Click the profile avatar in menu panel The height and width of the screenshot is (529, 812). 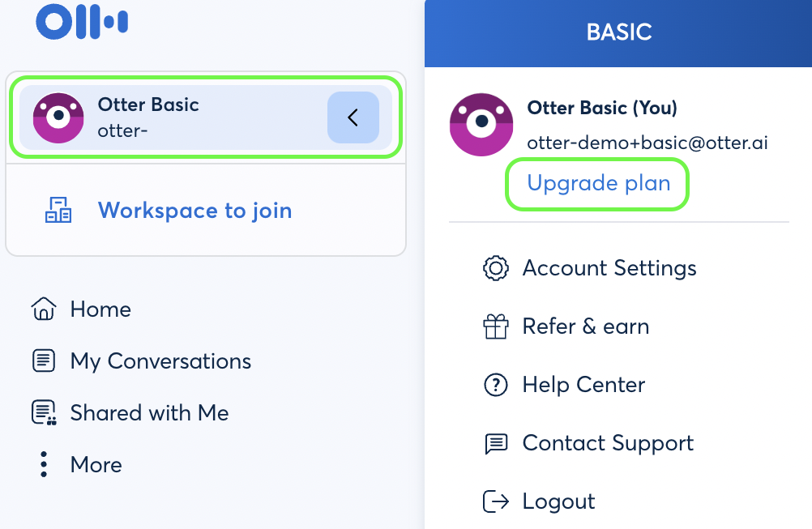(x=481, y=125)
